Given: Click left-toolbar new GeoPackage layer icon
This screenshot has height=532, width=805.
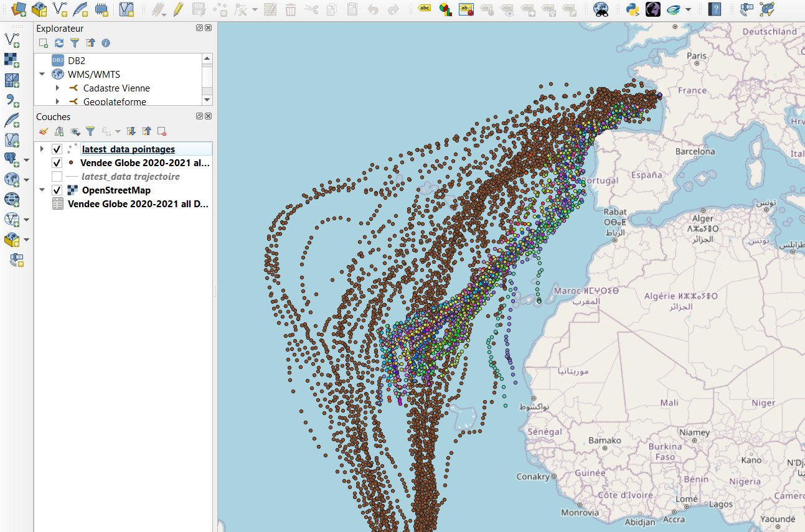Looking at the screenshot, I should [x=11, y=240].
